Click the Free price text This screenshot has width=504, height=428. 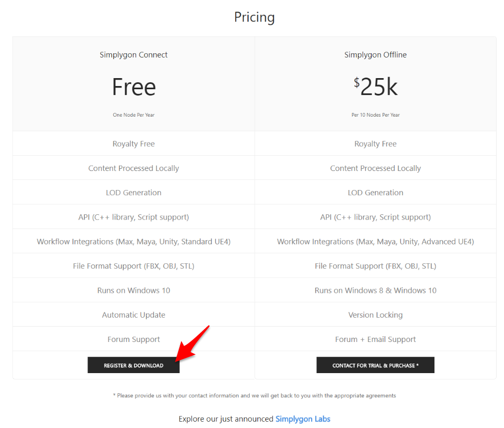[x=134, y=87]
